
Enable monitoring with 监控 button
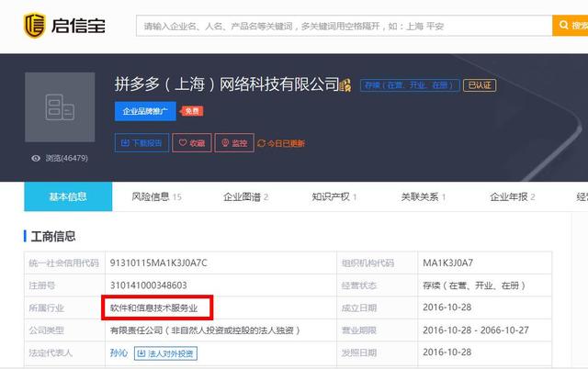(x=234, y=142)
